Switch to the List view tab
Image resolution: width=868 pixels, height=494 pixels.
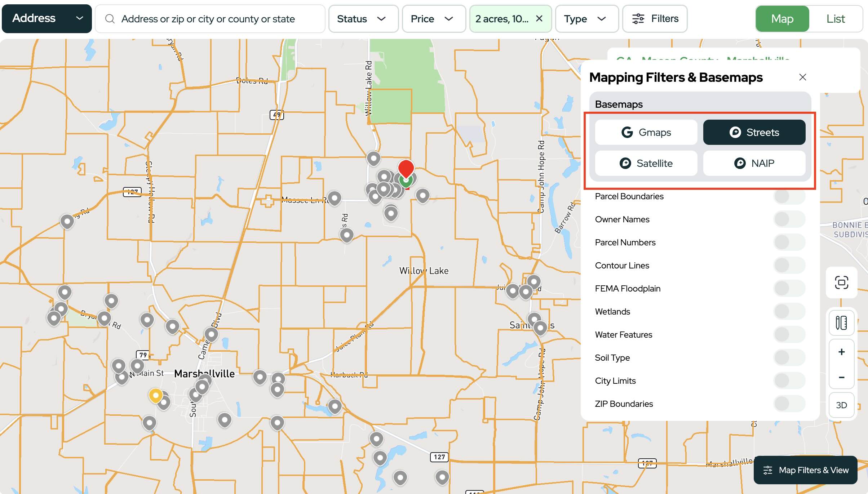[835, 19]
